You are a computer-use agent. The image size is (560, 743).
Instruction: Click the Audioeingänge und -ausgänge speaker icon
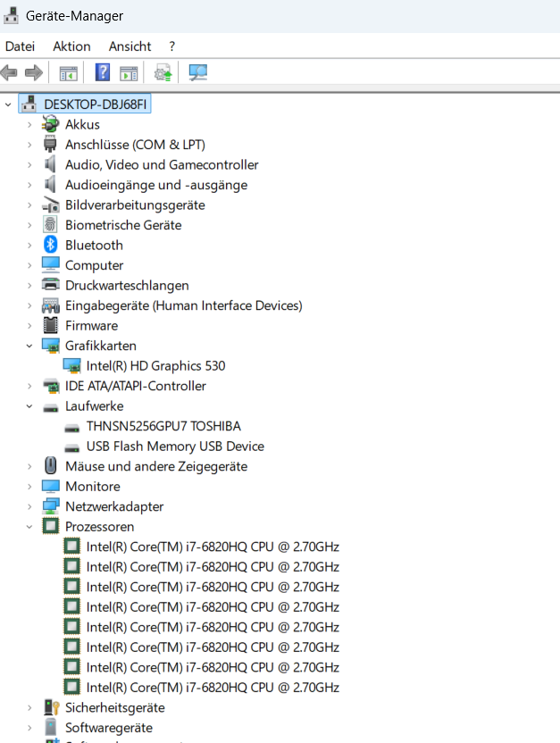(50, 184)
